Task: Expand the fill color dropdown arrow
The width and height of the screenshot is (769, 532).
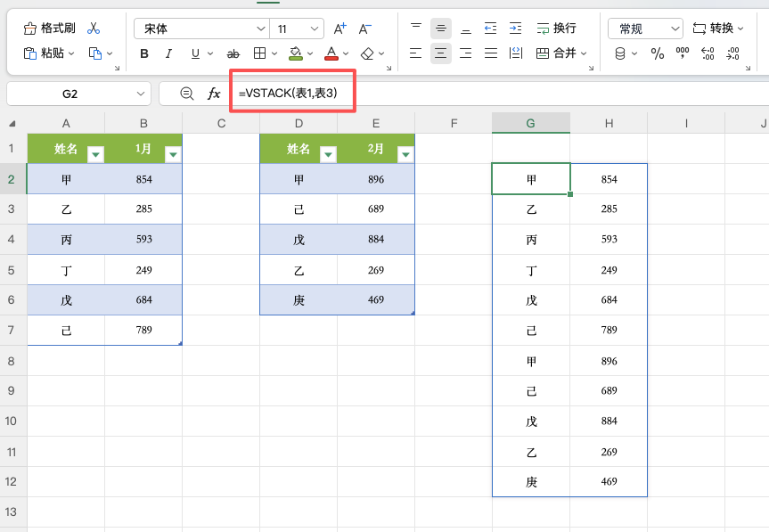Action: [x=310, y=53]
